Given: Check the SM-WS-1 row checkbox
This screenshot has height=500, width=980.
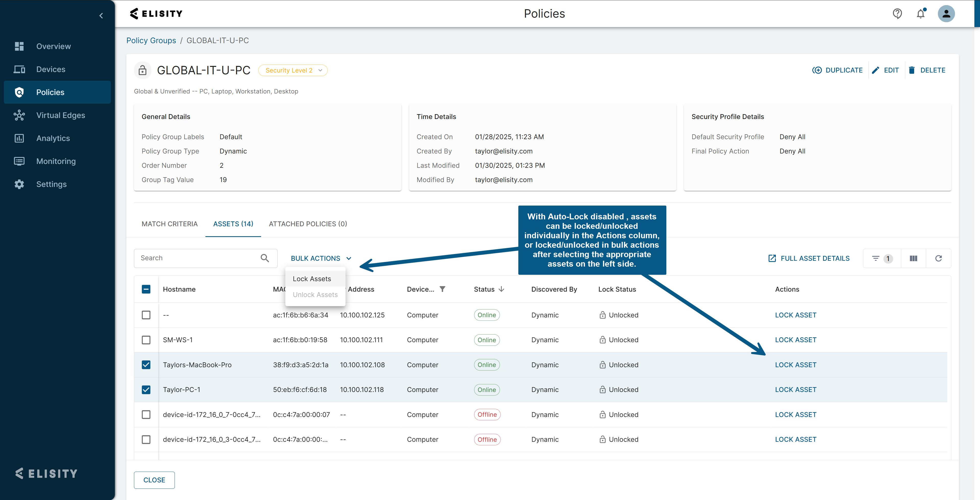Looking at the screenshot, I should pyautogui.click(x=146, y=340).
